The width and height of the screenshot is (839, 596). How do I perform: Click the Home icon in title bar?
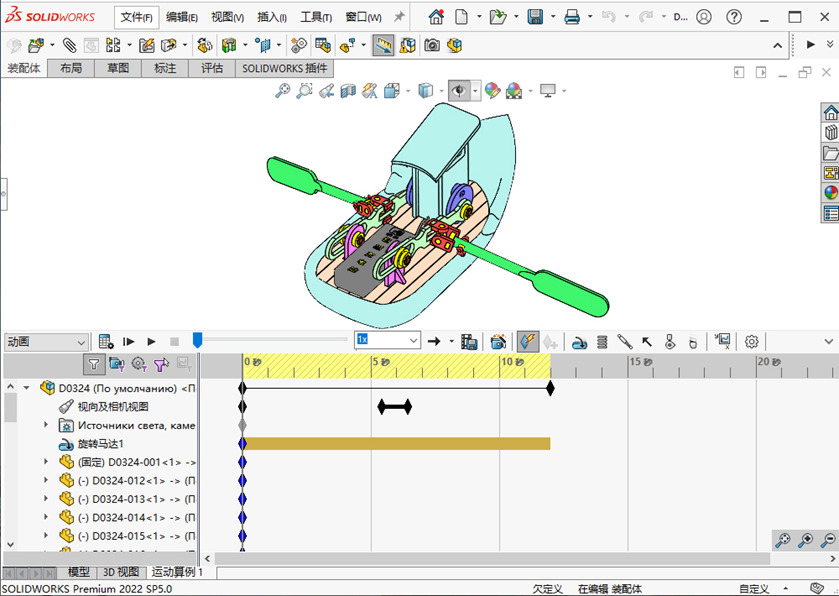pos(436,17)
